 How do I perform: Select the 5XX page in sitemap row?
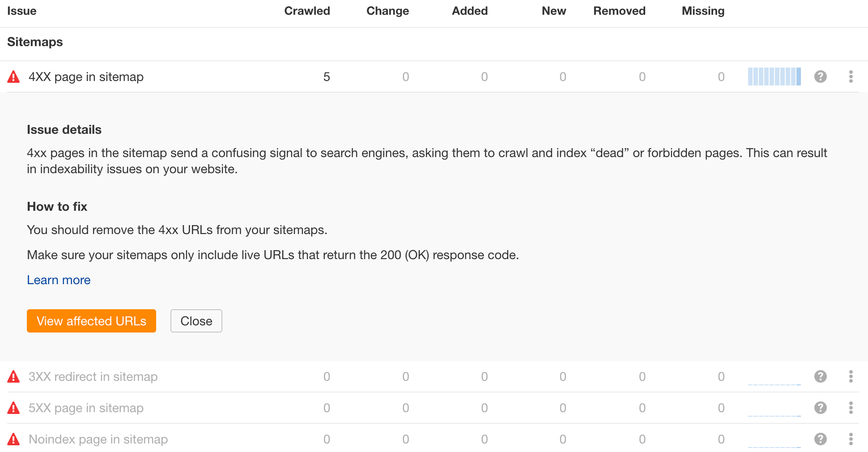point(86,408)
